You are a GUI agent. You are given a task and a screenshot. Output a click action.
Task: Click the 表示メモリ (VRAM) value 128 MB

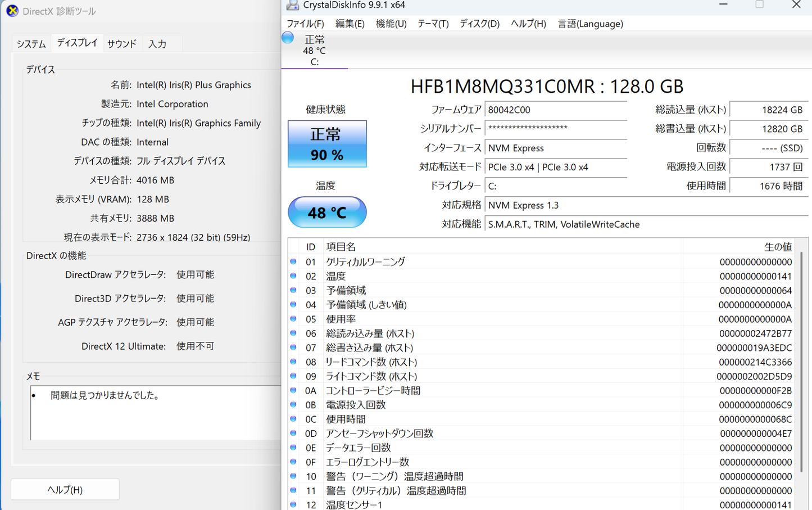(x=153, y=200)
